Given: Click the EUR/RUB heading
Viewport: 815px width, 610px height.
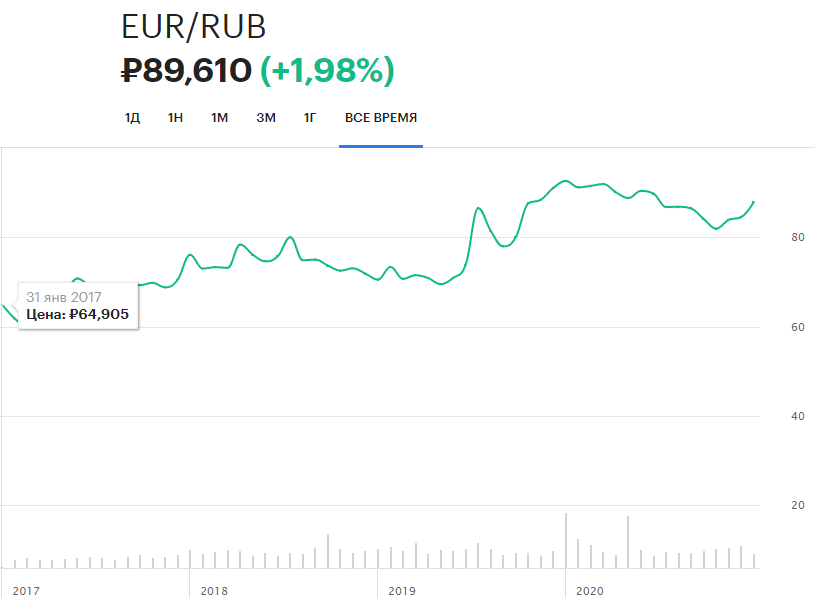Looking at the screenshot, I should 194,27.
